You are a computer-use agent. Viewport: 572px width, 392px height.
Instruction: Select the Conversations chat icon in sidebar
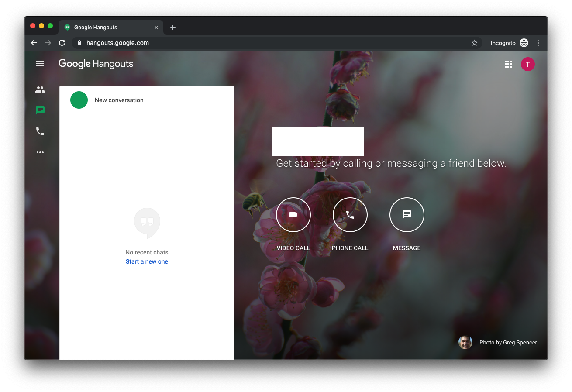[x=40, y=110]
